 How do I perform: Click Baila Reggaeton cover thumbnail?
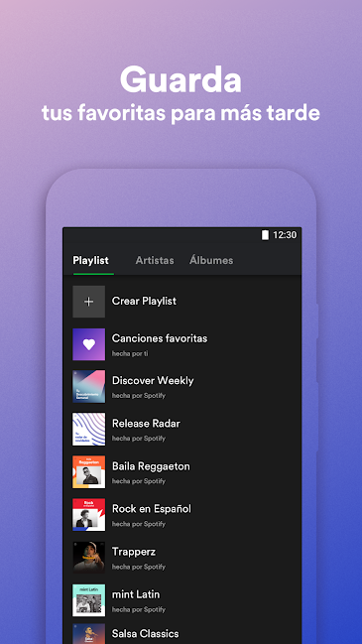click(88, 472)
